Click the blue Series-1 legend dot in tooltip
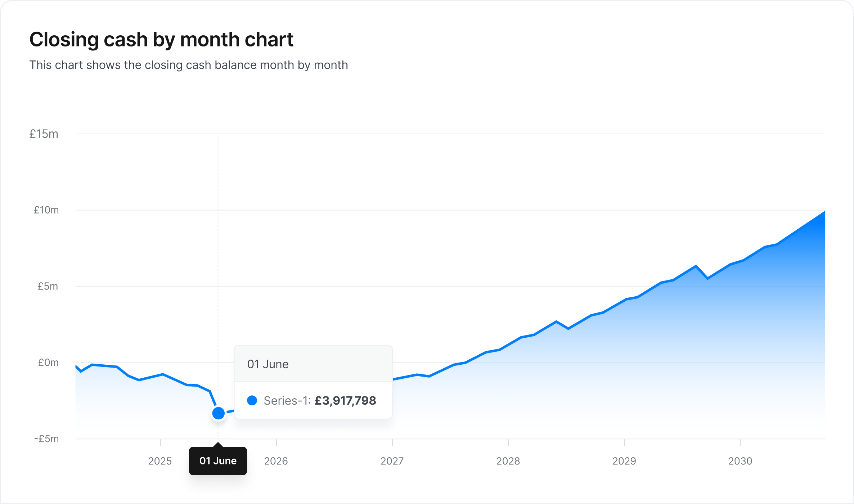Viewport: 854px width, 504px height. [252, 400]
